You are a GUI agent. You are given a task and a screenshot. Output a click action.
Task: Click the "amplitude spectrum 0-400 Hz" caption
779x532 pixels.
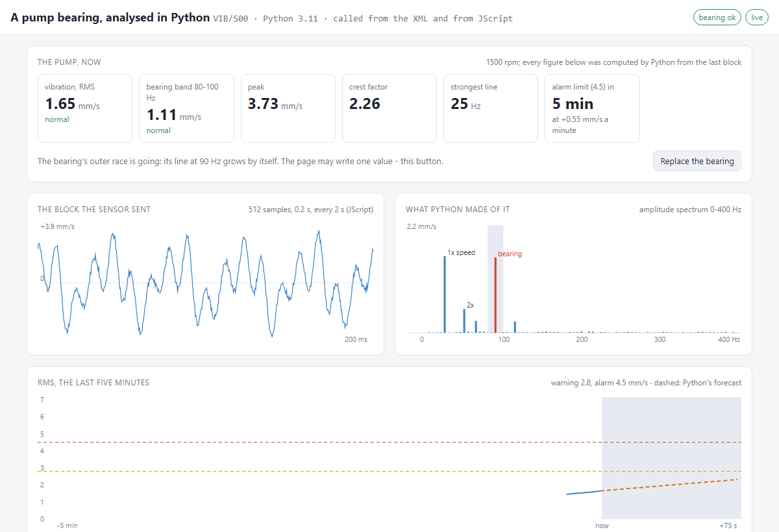click(690, 210)
